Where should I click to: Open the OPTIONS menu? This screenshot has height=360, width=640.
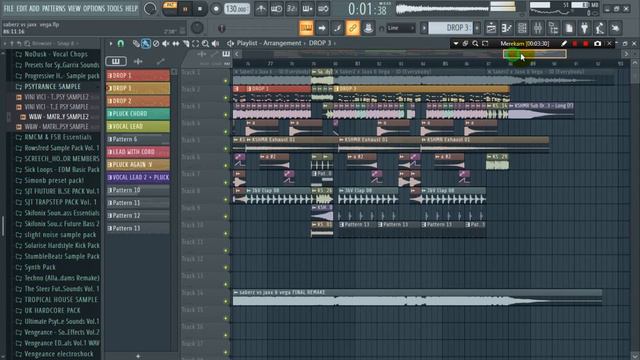(x=94, y=8)
